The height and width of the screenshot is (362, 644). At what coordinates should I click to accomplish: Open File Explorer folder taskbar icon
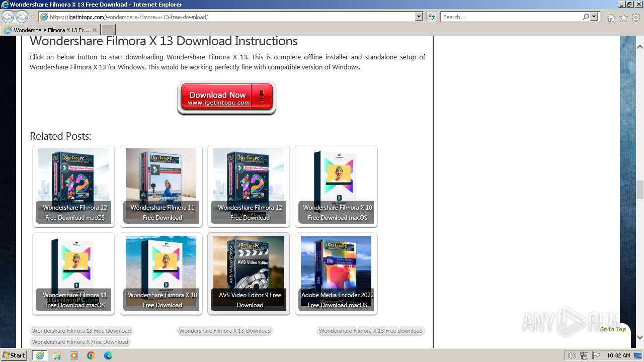57,355
